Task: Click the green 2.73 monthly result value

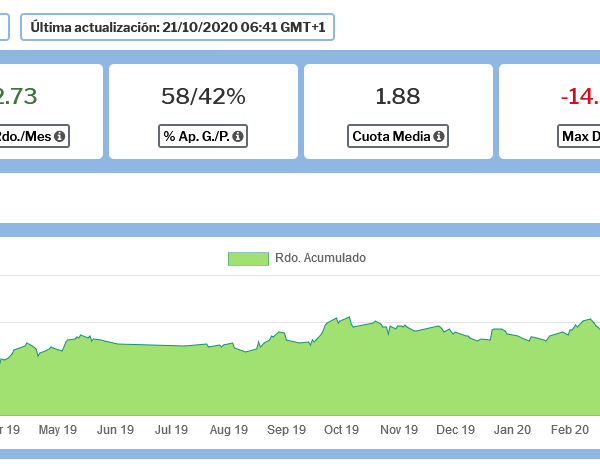Action: pyautogui.click(x=18, y=96)
